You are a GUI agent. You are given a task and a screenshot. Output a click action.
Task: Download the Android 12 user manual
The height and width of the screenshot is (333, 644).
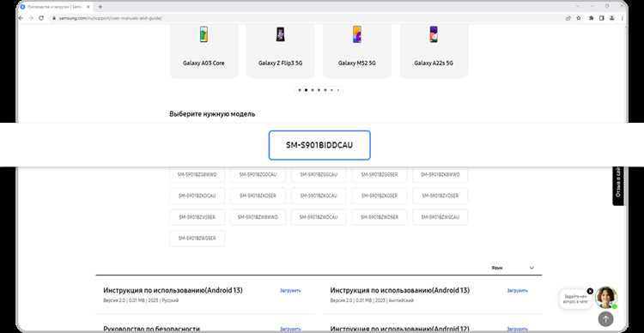click(x=517, y=329)
